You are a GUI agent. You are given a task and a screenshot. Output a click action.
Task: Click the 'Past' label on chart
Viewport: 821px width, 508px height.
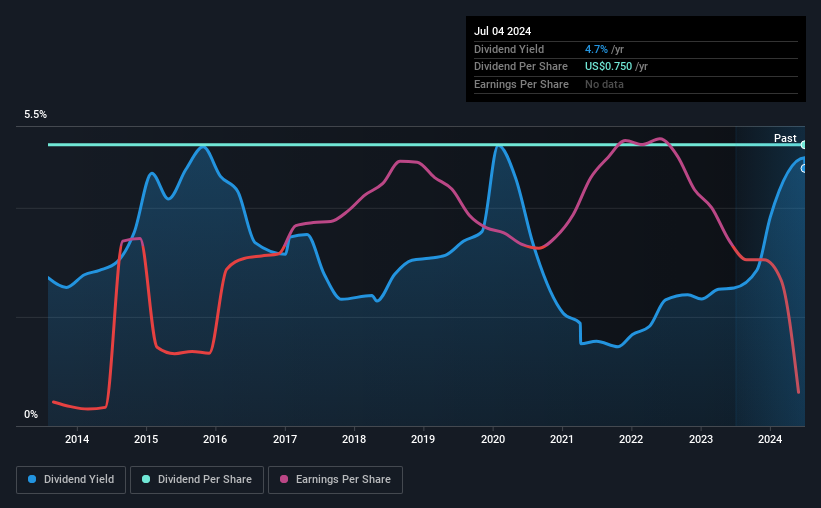click(785, 138)
